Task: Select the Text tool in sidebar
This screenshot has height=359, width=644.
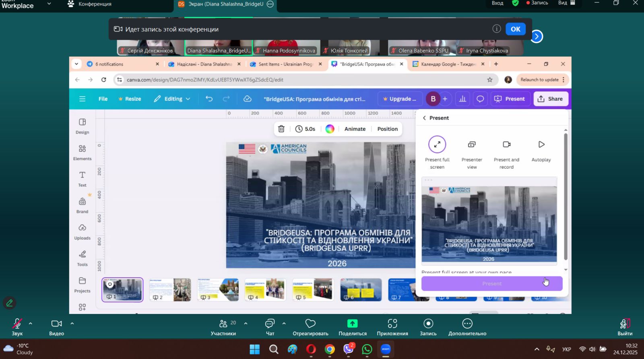Action: (x=82, y=179)
